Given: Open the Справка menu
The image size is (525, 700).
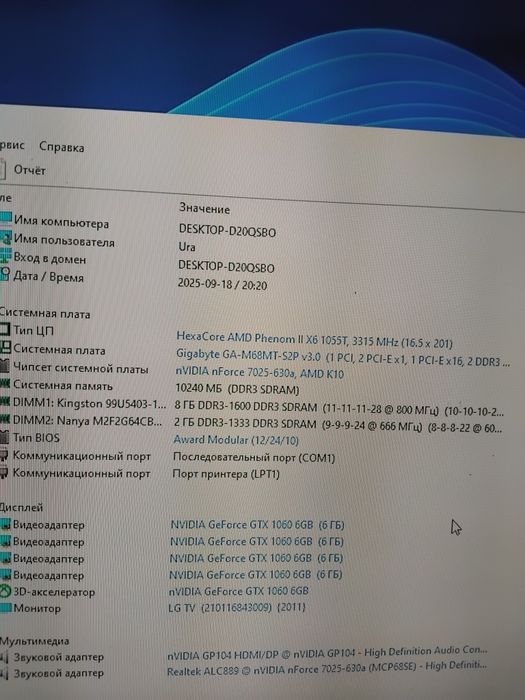Looking at the screenshot, I should 62,147.
